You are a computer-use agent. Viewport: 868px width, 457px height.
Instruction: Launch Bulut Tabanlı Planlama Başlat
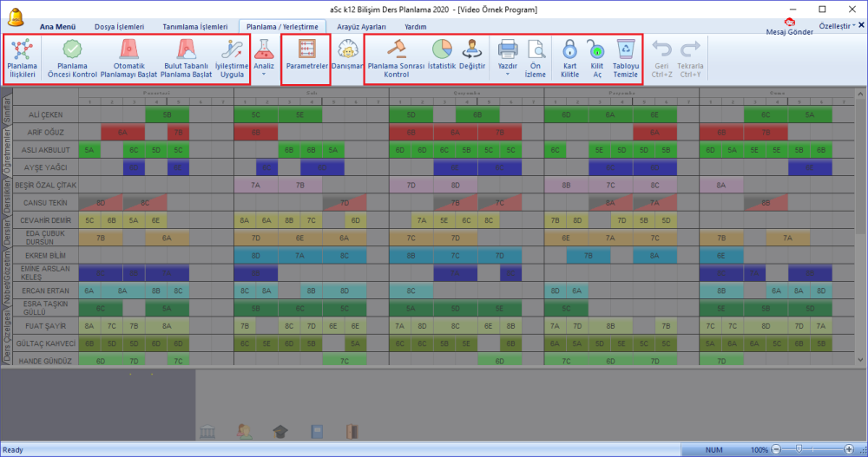pos(186,59)
